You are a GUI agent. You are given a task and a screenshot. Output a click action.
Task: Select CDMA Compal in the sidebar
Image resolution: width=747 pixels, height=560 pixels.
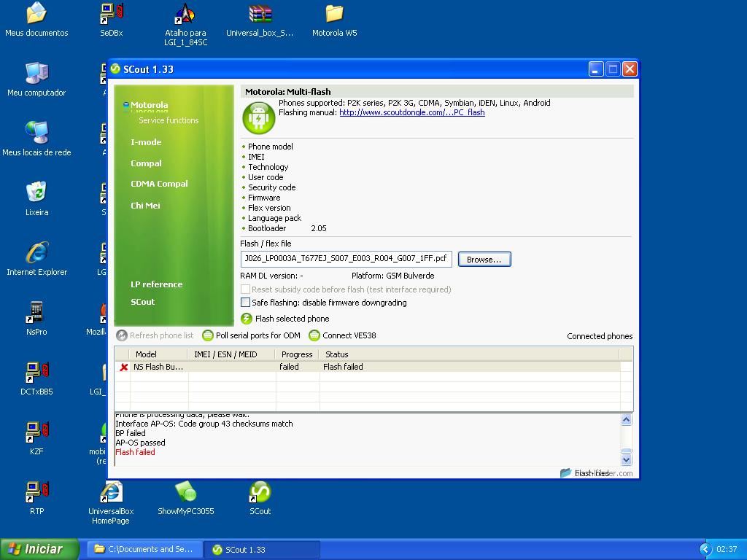point(159,183)
